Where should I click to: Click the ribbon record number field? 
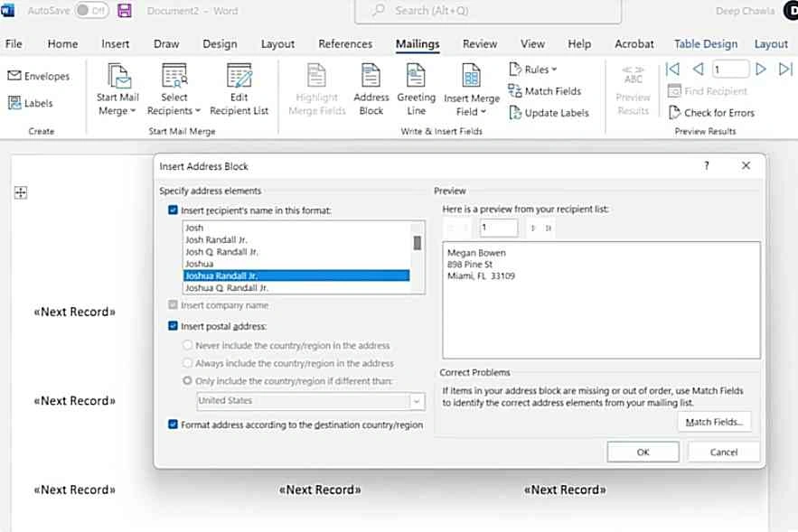(730, 69)
